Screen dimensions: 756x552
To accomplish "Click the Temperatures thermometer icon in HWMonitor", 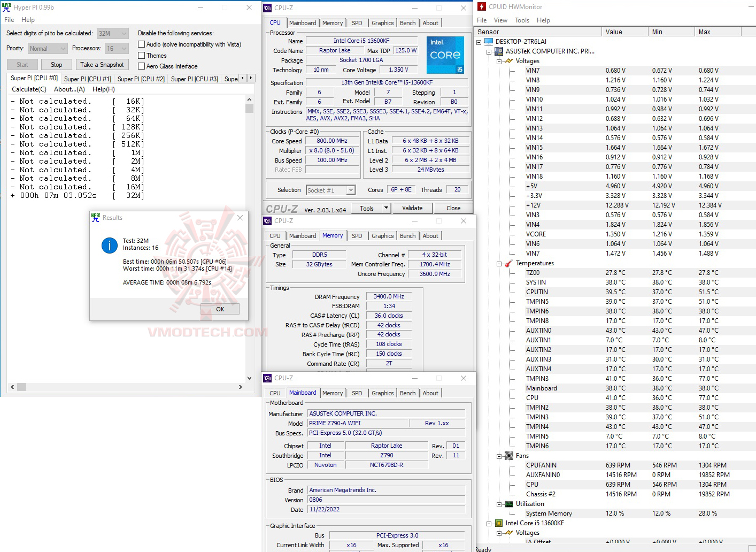I will [x=508, y=263].
